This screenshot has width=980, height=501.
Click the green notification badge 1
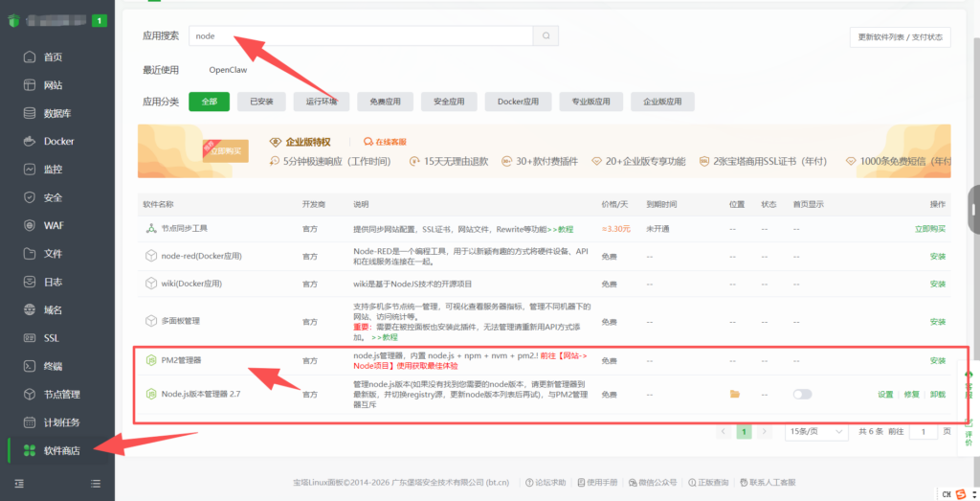[100, 21]
